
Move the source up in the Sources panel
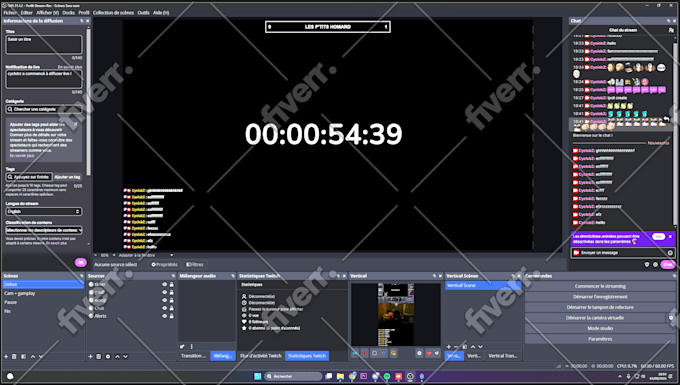point(117,356)
